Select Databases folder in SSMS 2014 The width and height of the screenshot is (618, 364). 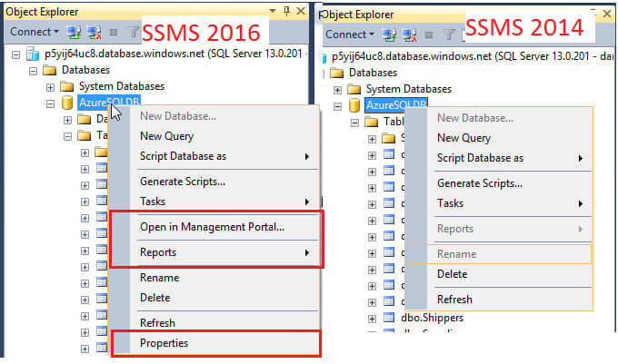point(373,73)
